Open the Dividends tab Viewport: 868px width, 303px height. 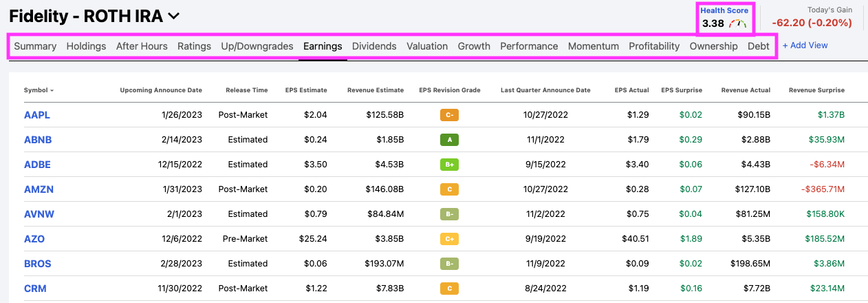374,46
